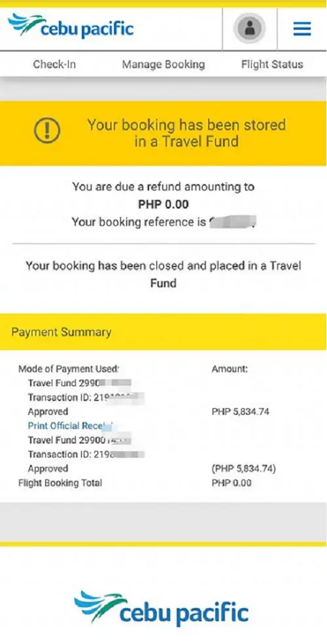Viewport: 327px width, 644px height.
Task: Open the Check-In tab
Action: click(54, 65)
